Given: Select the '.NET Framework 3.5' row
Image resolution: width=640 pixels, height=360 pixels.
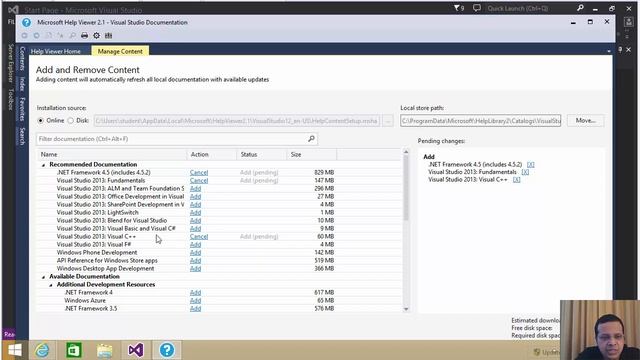Looking at the screenshot, I should tap(220, 309).
